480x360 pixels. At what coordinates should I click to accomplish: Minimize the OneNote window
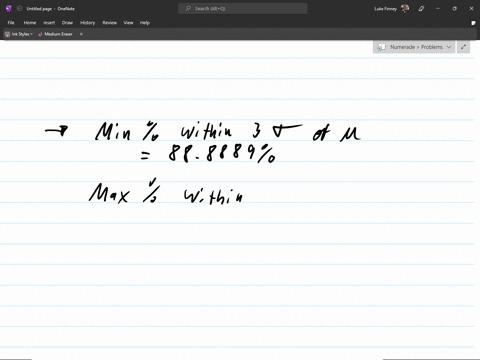(438, 9)
